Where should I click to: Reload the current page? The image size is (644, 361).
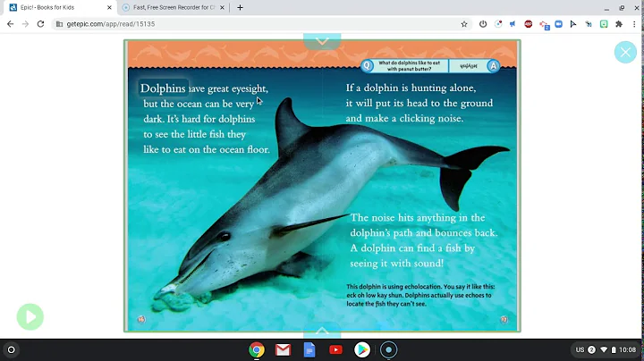click(40, 24)
